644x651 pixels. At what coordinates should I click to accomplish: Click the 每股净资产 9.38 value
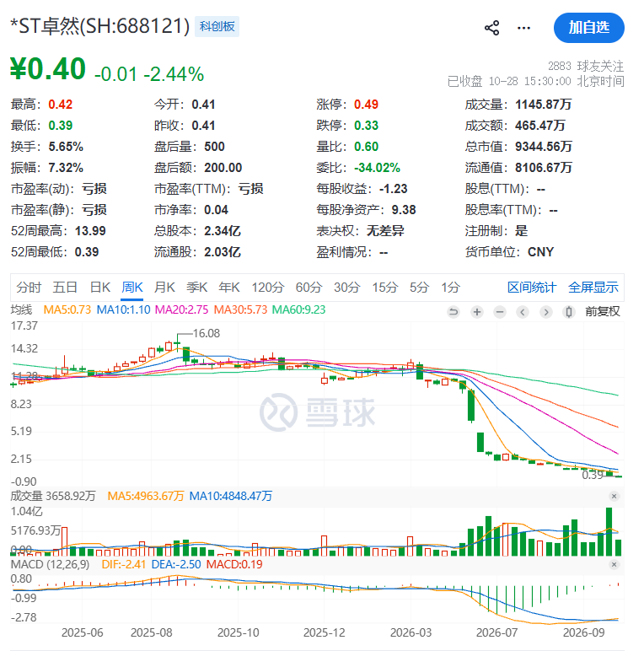click(404, 210)
